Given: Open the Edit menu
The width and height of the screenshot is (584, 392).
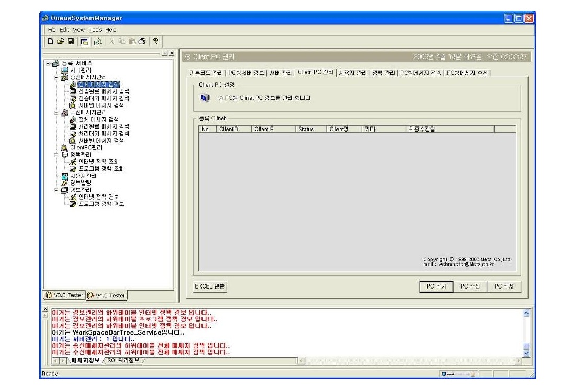Looking at the screenshot, I should (x=64, y=30).
